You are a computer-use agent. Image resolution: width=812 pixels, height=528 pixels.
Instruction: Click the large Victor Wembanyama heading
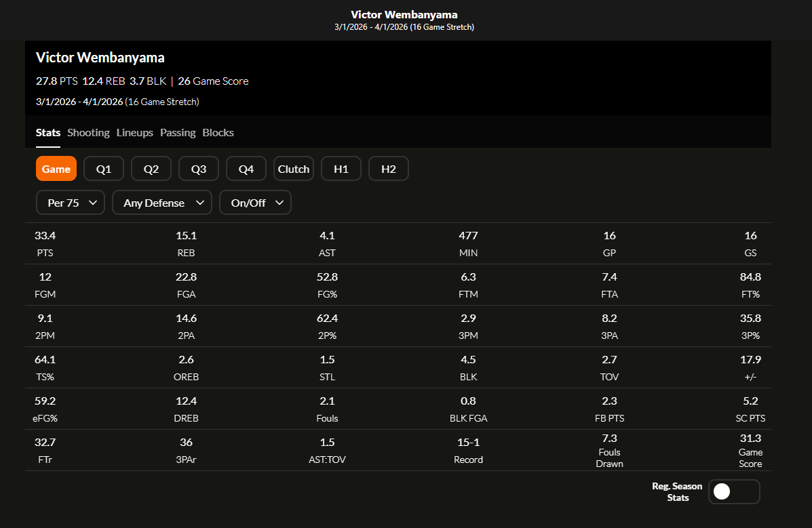(100, 58)
